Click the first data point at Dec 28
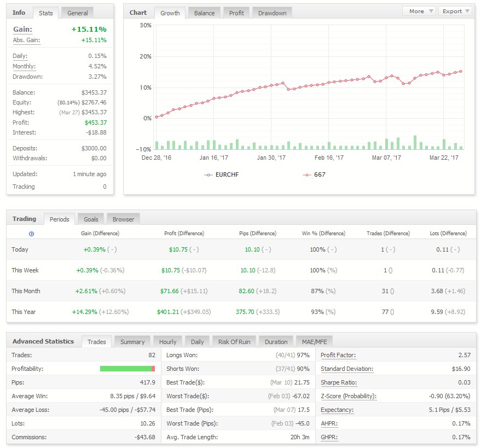This screenshot has height=448, width=481. [157, 117]
